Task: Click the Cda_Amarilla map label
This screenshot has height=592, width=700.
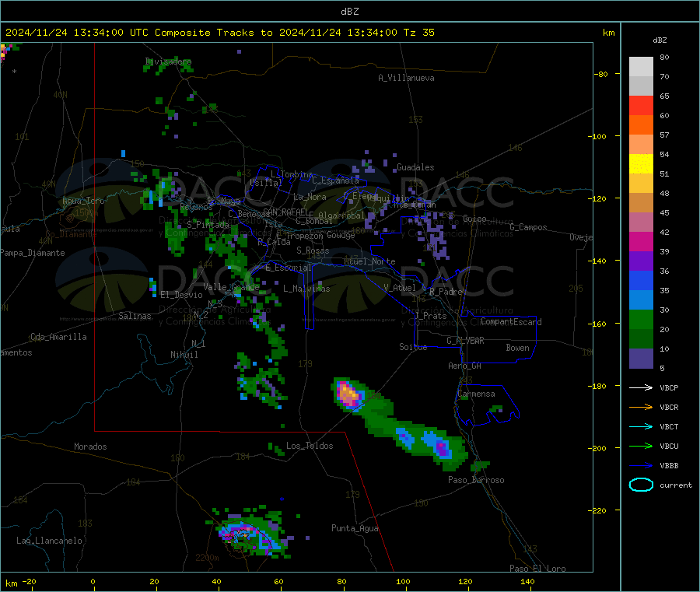Action: [x=58, y=337]
